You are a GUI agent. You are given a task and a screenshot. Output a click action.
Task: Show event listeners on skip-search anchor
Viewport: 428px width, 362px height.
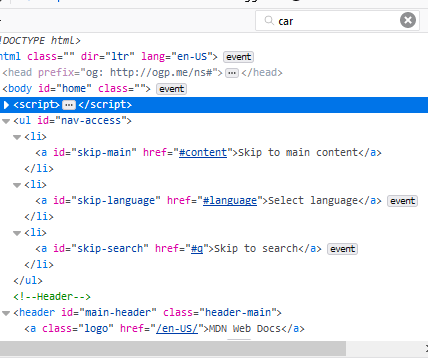click(342, 249)
